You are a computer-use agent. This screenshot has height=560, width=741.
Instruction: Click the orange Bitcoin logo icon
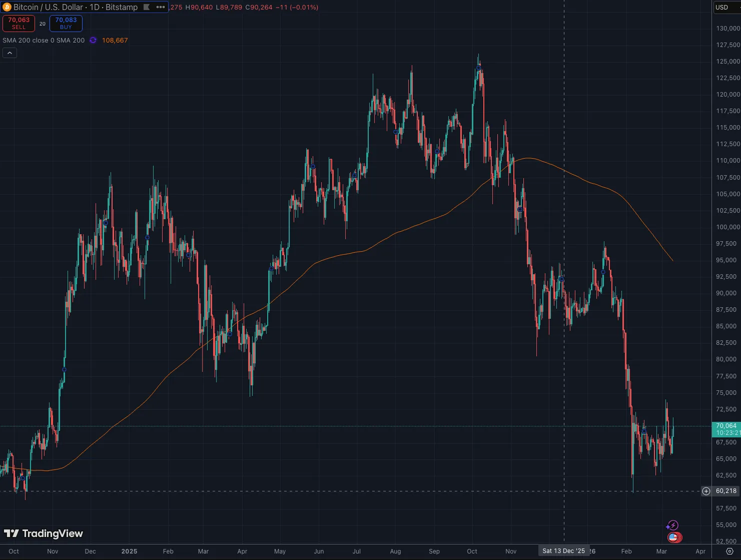(x=7, y=8)
